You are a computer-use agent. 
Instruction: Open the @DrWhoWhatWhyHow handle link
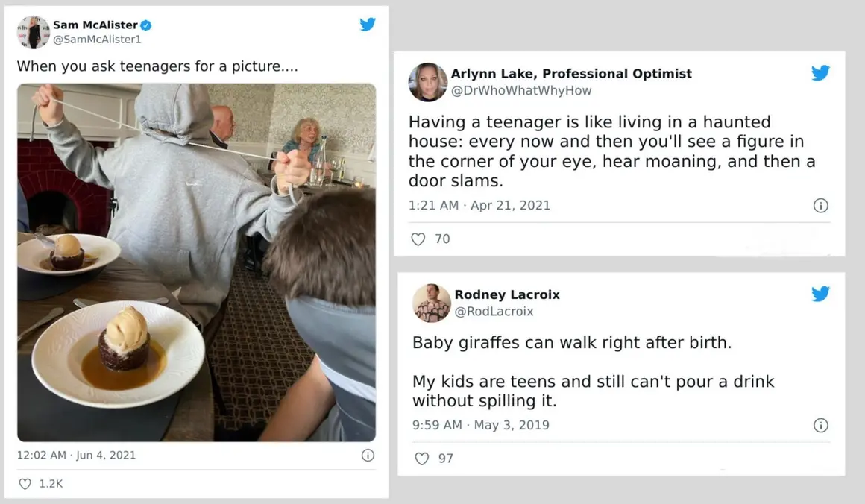tap(520, 90)
